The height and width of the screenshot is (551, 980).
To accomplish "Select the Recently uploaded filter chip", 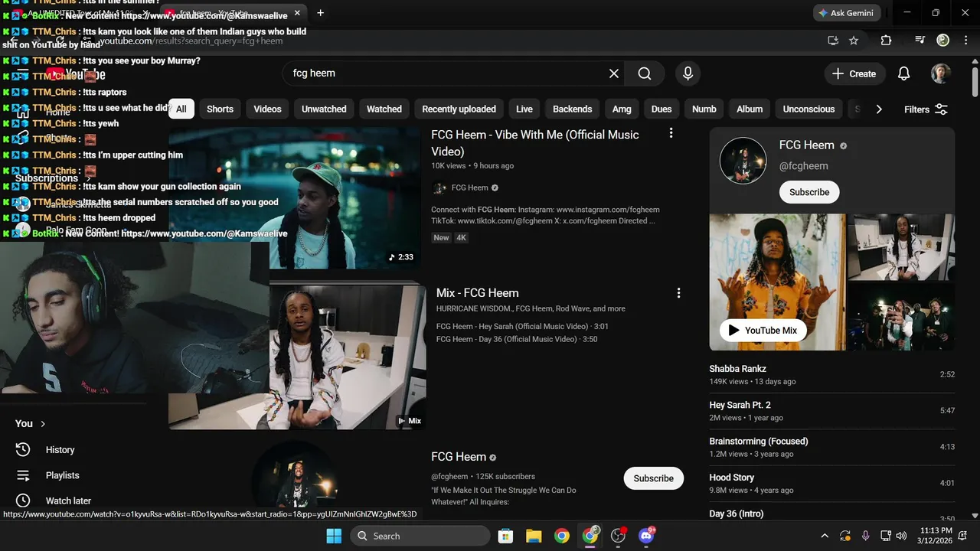I will click(459, 109).
